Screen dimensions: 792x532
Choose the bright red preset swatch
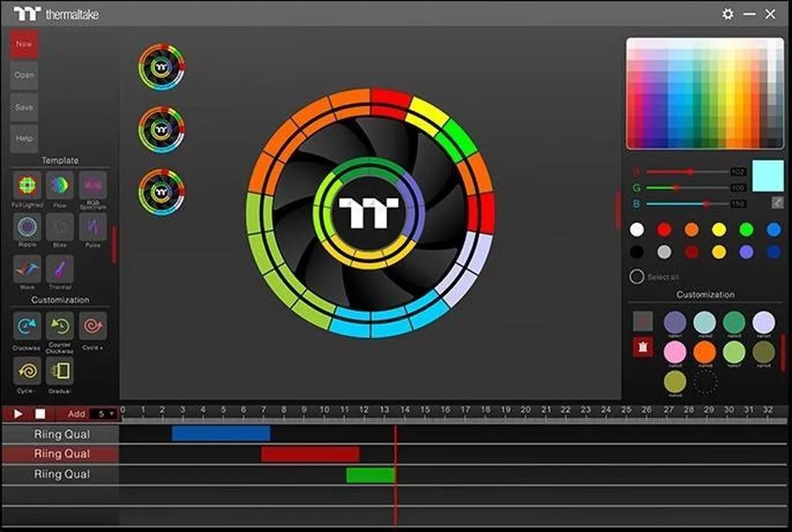click(x=664, y=230)
